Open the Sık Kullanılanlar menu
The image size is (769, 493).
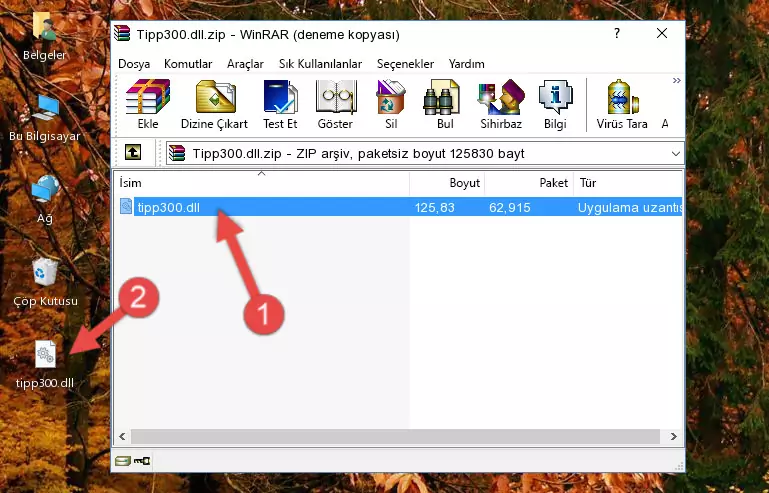point(320,64)
